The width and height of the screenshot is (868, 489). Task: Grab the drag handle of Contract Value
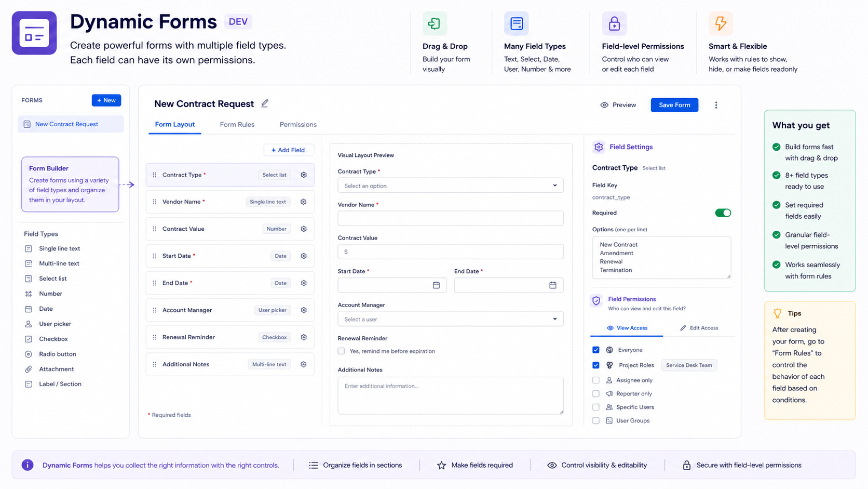155,229
